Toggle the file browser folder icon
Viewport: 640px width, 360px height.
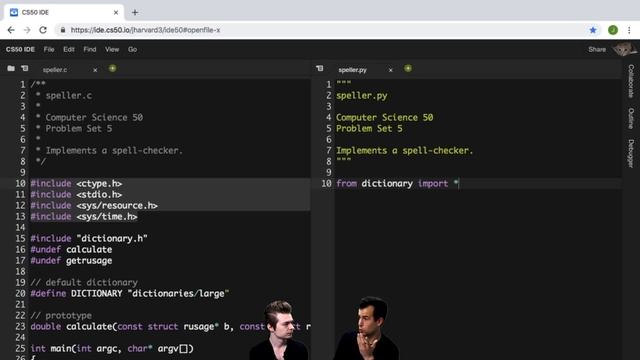[11, 68]
